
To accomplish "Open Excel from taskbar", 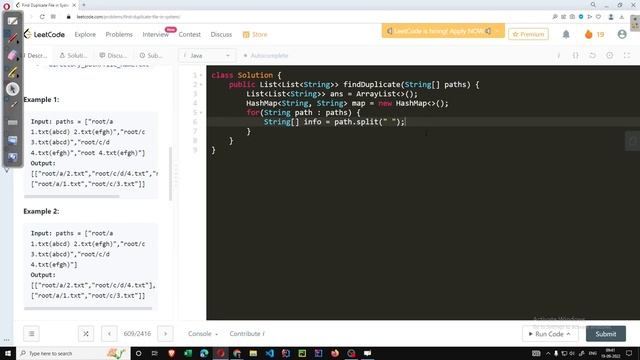I will 188,353.
